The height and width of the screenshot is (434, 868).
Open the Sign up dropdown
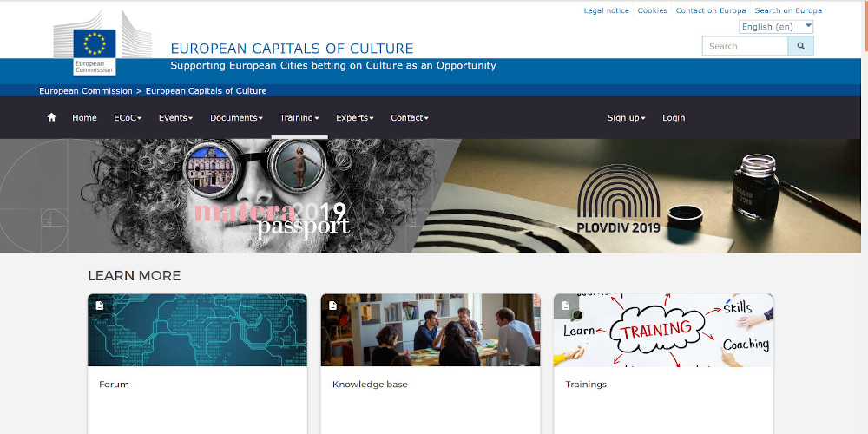point(626,117)
